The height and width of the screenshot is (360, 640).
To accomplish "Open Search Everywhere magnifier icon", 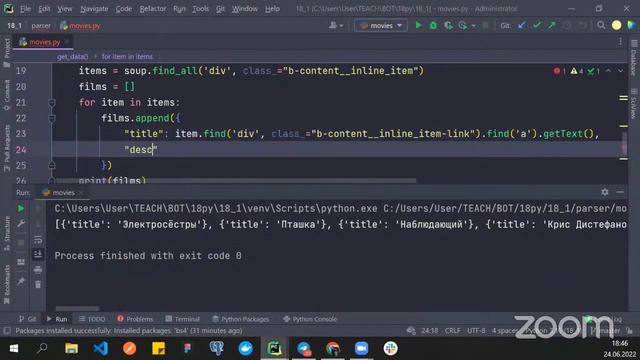I will (601, 25).
